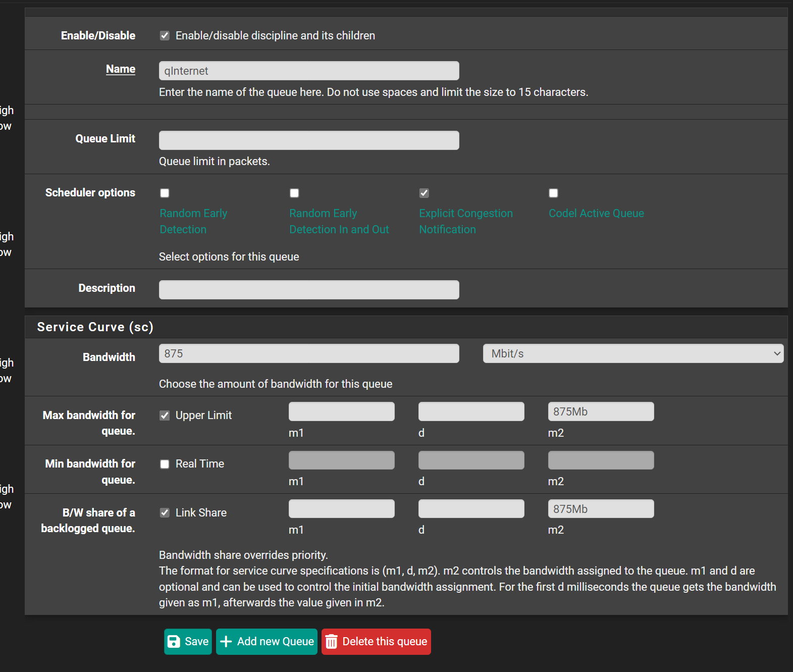Click the trash icon on Delete this queue
Screen dimensions: 793x672
[331, 642]
